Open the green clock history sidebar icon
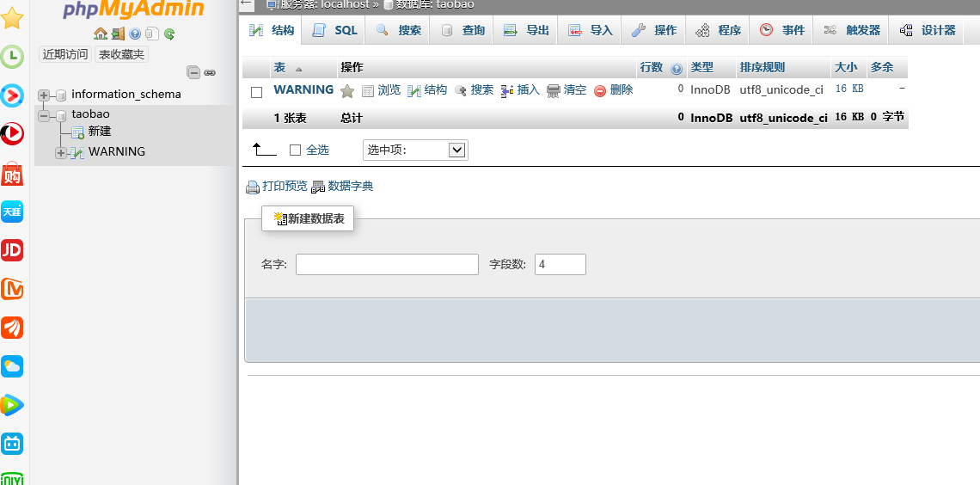 tap(12, 57)
